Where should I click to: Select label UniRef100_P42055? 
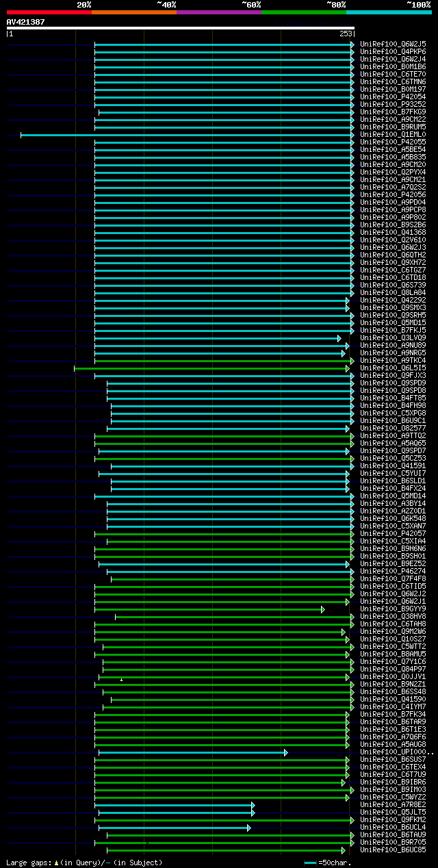point(393,142)
